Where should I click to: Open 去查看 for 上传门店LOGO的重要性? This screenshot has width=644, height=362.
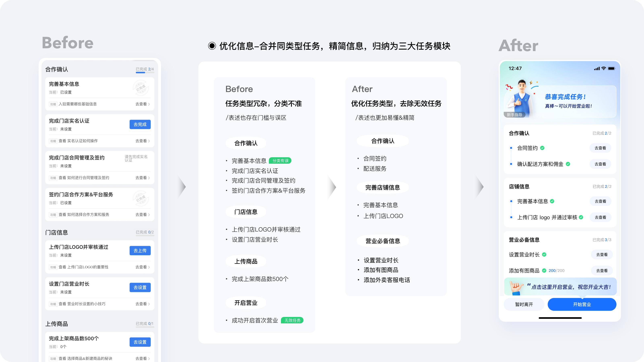coord(143,267)
